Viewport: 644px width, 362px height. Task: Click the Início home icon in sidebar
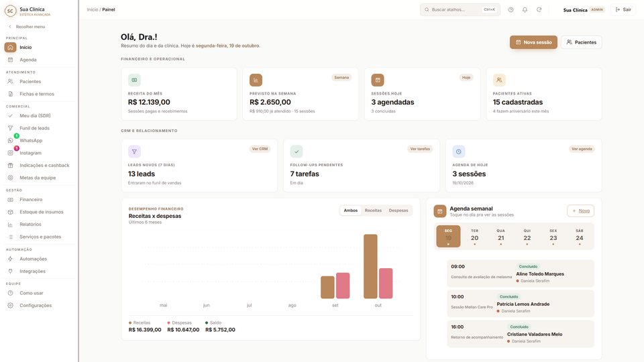click(10, 47)
